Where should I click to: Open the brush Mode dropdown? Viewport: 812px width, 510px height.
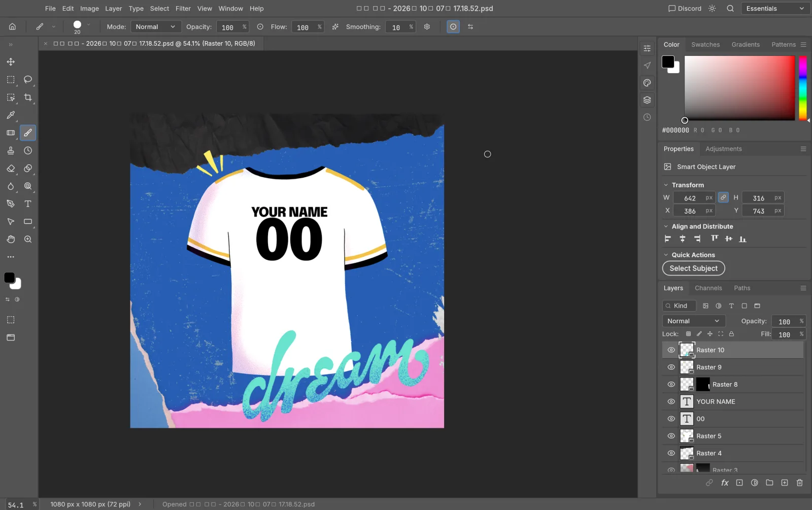click(x=156, y=27)
